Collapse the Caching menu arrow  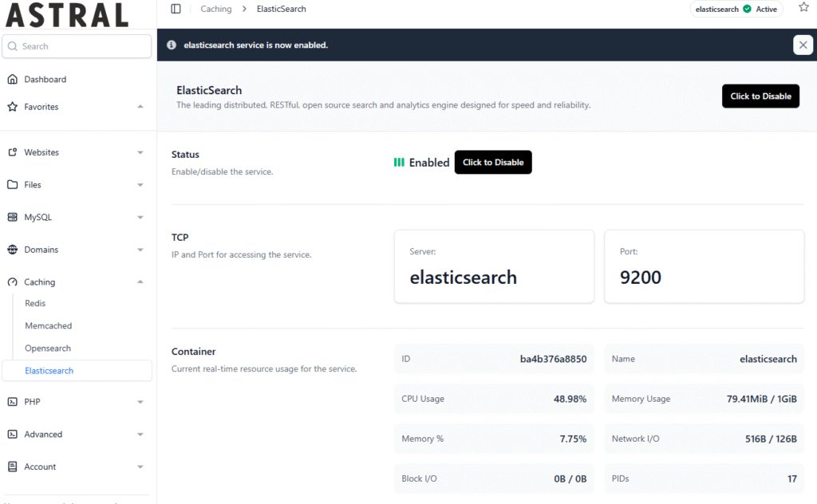coord(140,282)
